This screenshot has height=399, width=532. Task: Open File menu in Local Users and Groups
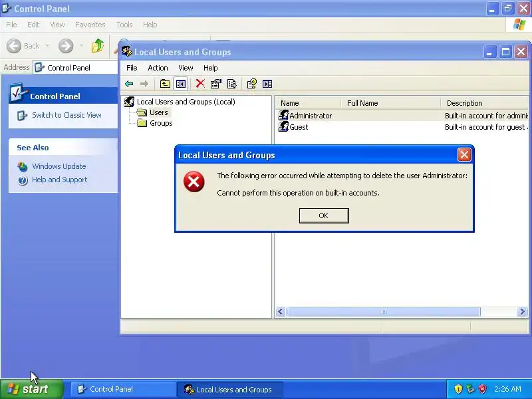132,68
